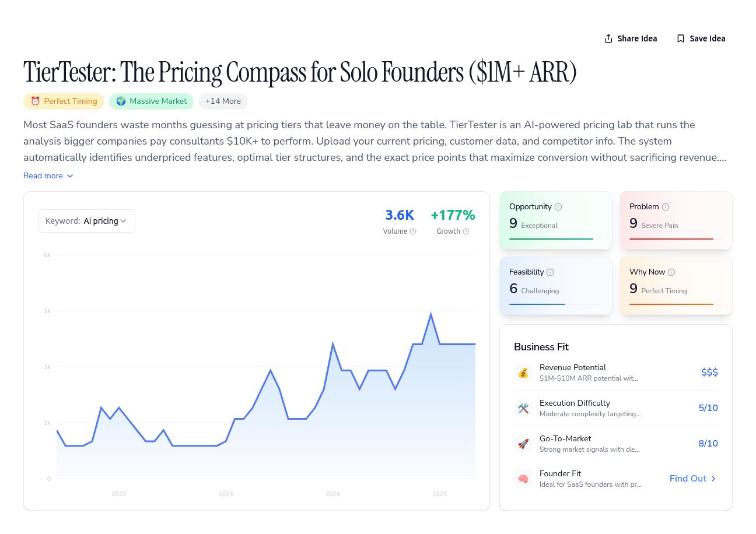Open the Execution Difficulty 5/10 row
The image size is (756, 534).
(616, 408)
